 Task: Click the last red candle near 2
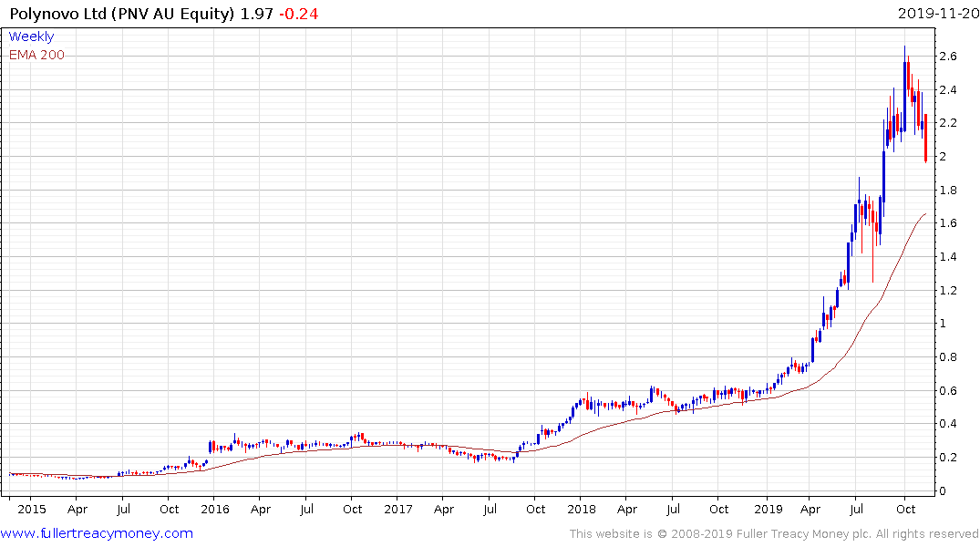coord(925,139)
